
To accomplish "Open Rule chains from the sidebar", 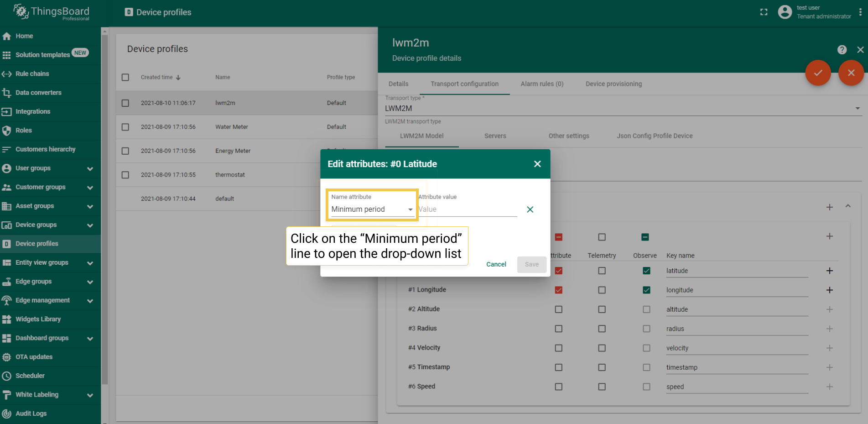I will coord(32,73).
